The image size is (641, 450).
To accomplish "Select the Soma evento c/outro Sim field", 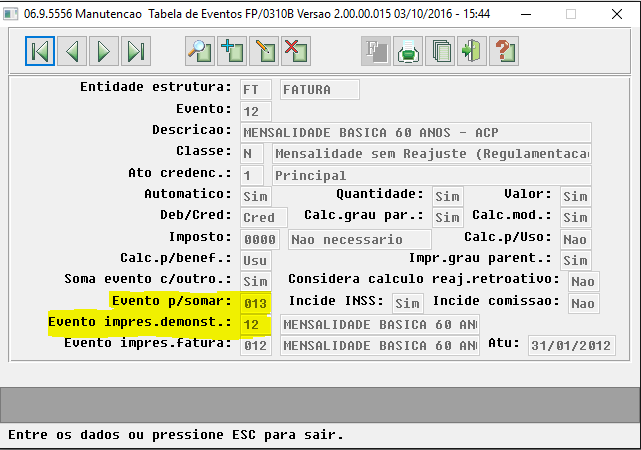I will (256, 282).
